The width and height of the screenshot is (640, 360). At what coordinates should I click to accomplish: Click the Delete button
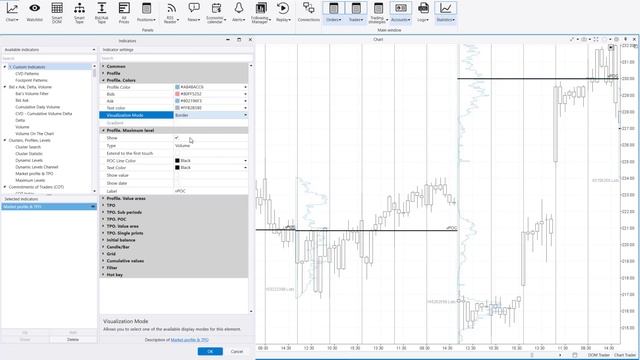tap(73, 340)
